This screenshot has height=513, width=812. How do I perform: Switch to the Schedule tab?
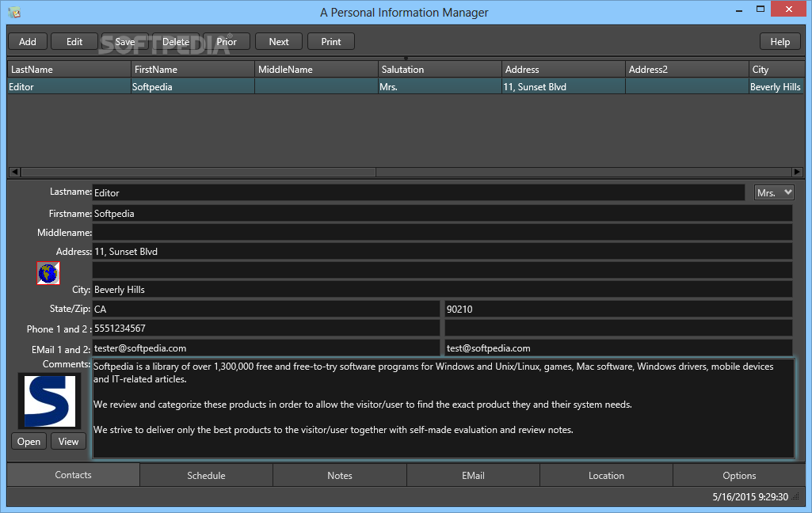click(206, 475)
